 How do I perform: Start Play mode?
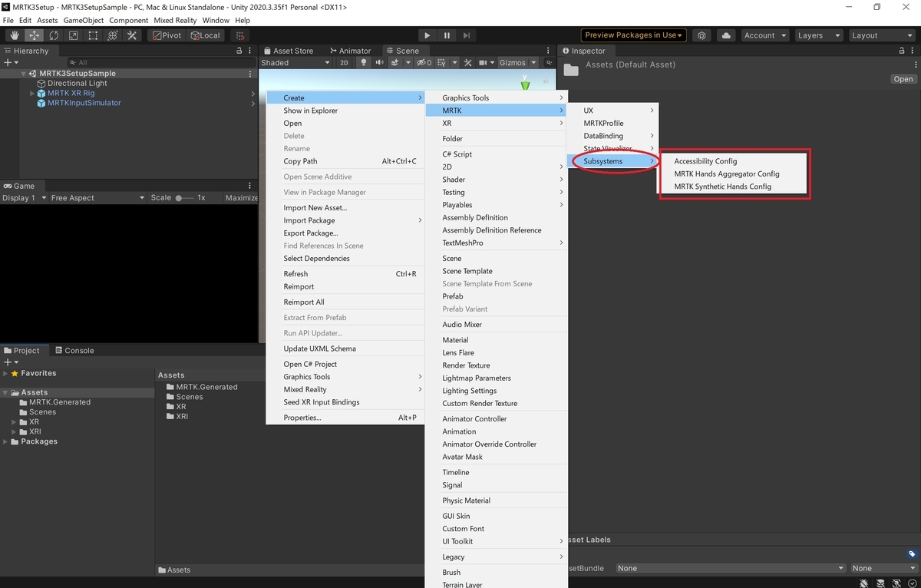pos(427,35)
